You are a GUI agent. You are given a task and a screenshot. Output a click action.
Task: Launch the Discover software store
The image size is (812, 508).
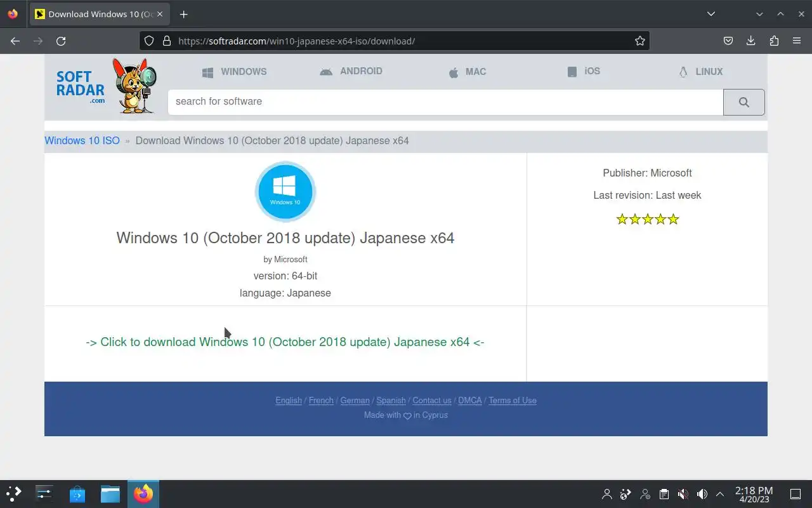pyautogui.click(x=77, y=493)
